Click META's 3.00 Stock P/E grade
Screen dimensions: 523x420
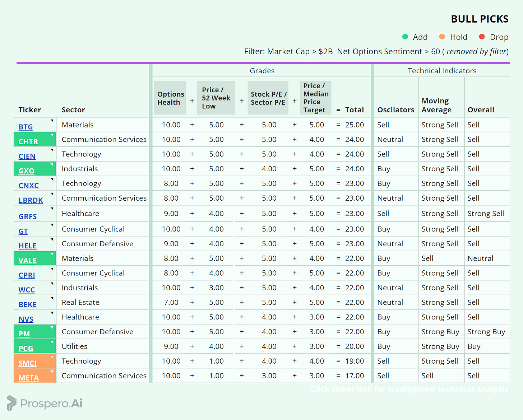[x=269, y=376]
